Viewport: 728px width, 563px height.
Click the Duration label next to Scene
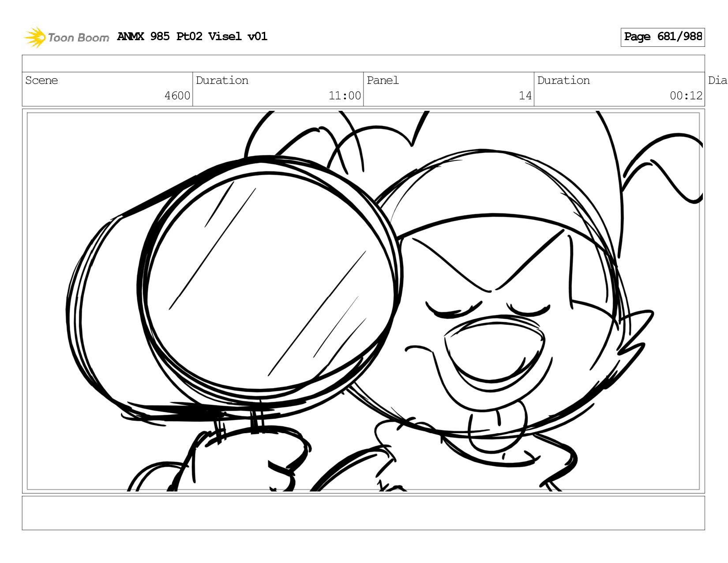[x=222, y=80]
